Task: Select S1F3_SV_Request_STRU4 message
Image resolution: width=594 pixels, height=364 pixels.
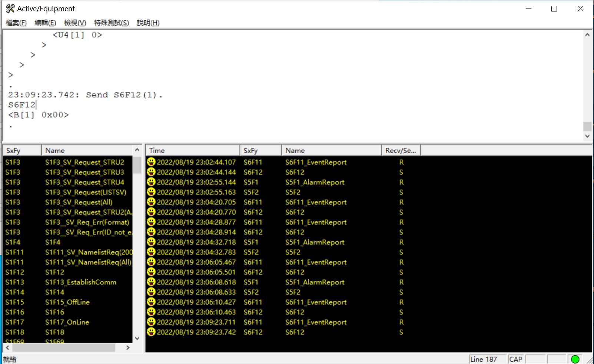Action: (x=68, y=182)
